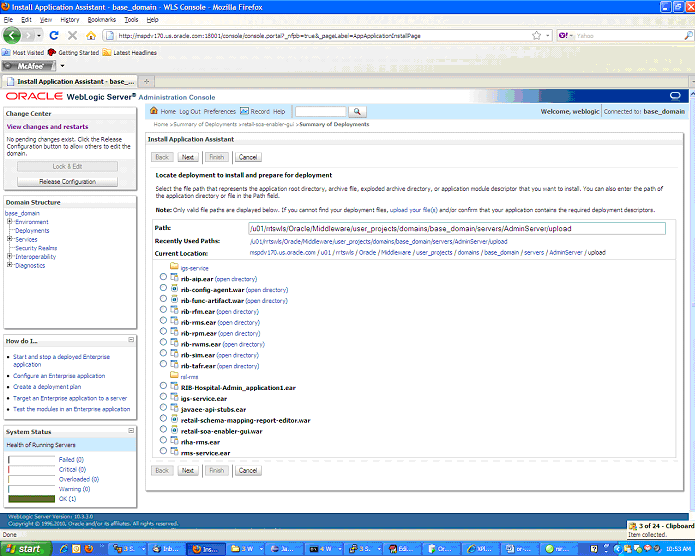Screen dimensions: 695x556
Task: Open the Most Visited bookmarks icon
Action: click(x=6, y=52)
